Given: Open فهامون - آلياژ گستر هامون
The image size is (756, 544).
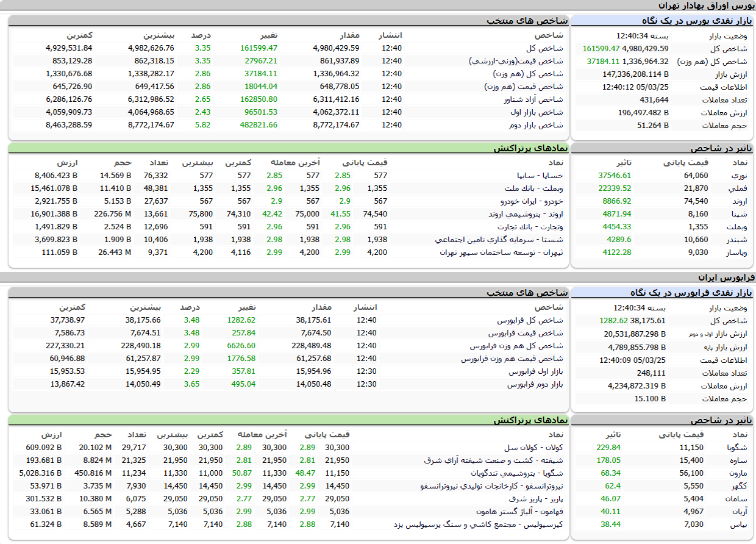Looking at the screenshot, I should click(x=520, y=512).
